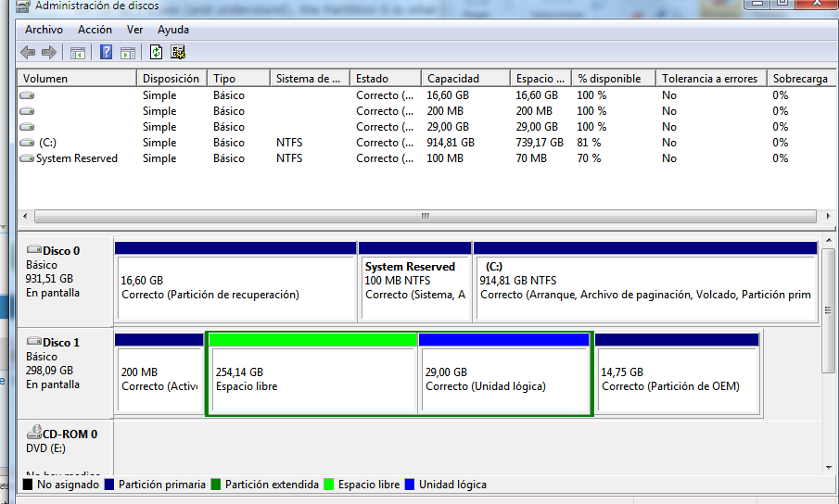Click the Espacio libre green legend swatch
Image resolution: width=839 pixels, height=504 pixels.
328,485
